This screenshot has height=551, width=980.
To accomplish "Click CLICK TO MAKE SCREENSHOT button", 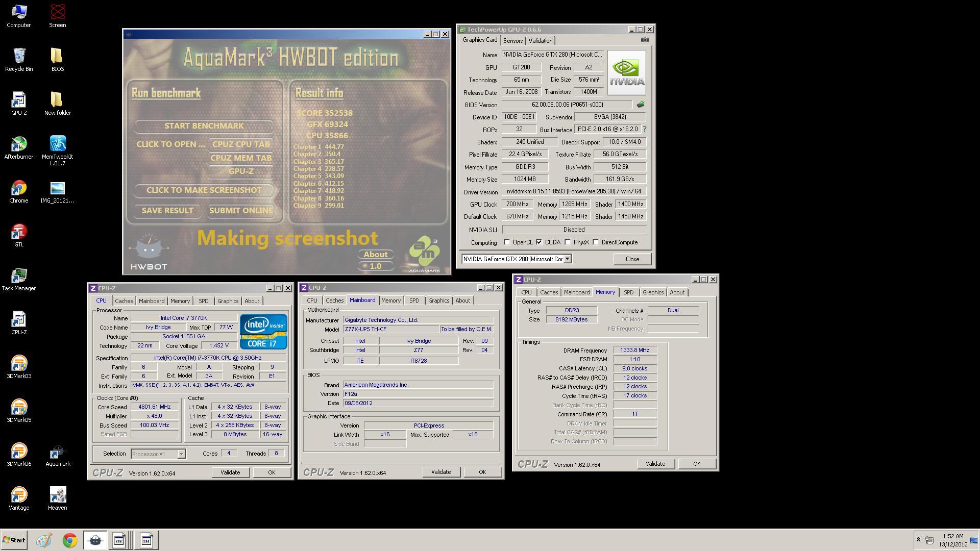I will (204, 190).
